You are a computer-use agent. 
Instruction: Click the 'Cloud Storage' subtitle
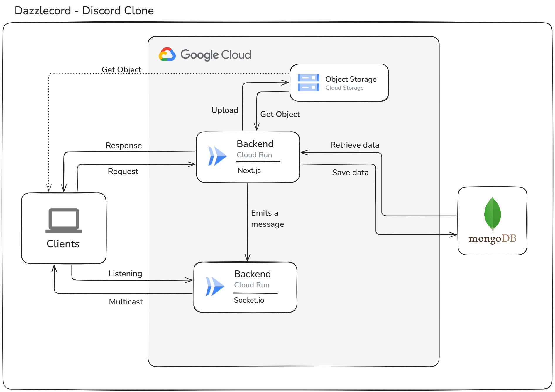[344, 88]
